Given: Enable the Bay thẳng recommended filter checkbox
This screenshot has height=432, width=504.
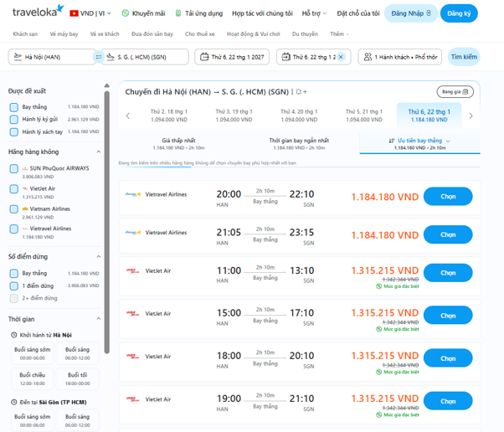Looking at the screenshot, I should [x=14, y=107].
